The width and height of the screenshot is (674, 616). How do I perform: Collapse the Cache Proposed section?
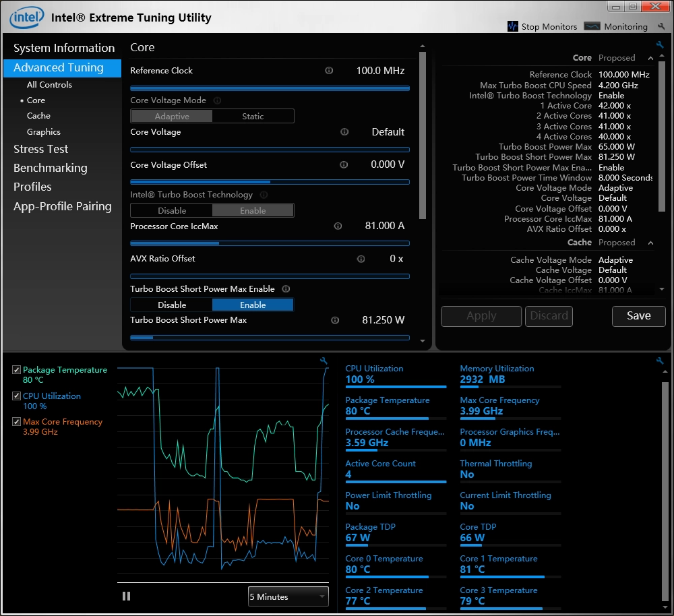pos(650,243)
